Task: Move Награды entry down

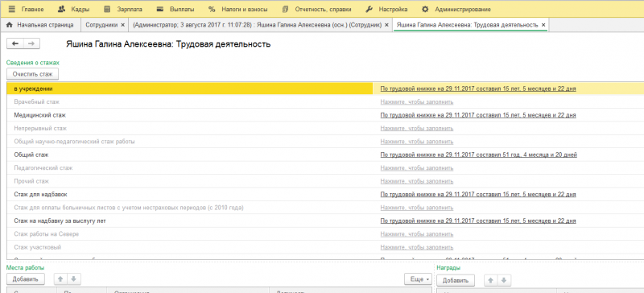Action: (505, 281)
